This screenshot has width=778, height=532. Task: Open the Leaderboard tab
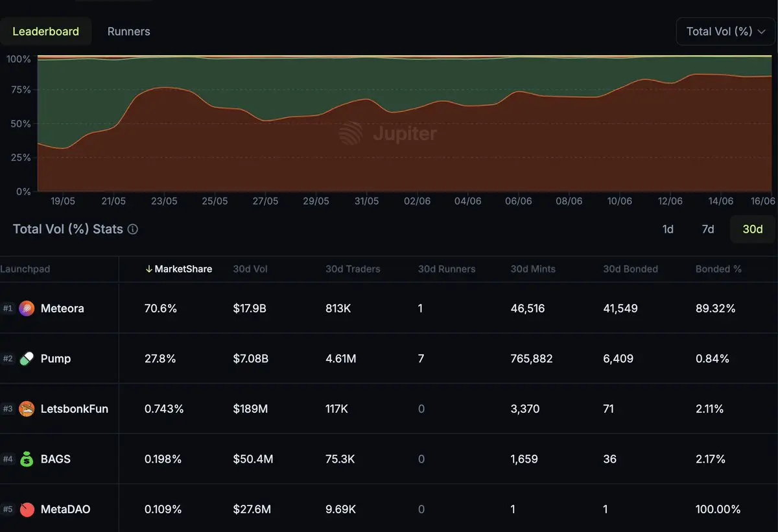[45, 31]
